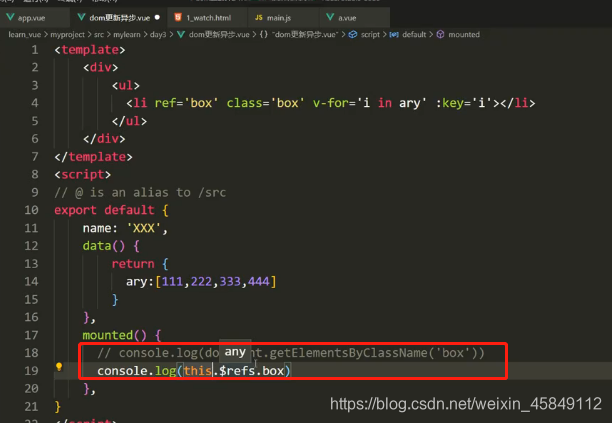This screenshot has width=612, height=423.
Task: Click JS icon on main.js tab
Action: click(258, 18)
